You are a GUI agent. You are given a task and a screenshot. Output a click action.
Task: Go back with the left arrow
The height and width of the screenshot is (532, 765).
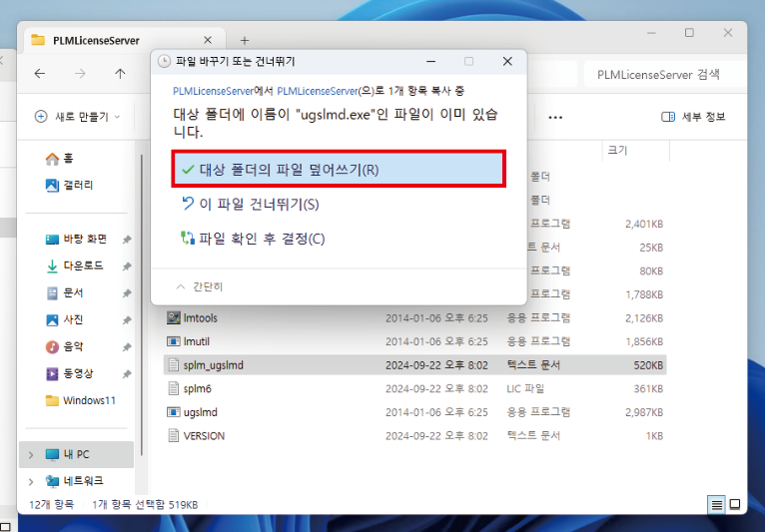(40, 74)
